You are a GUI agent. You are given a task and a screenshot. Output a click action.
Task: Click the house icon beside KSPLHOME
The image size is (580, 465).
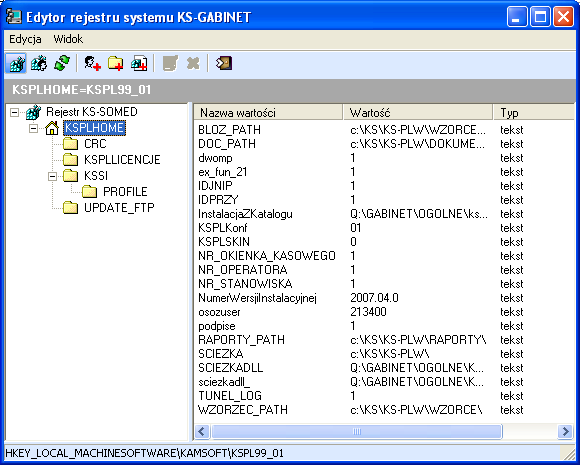tap(52, 128)
